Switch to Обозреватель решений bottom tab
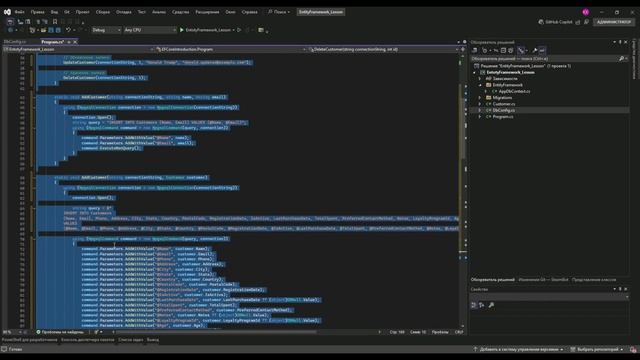This screenshot has height=360, width=640. (492, 280)
